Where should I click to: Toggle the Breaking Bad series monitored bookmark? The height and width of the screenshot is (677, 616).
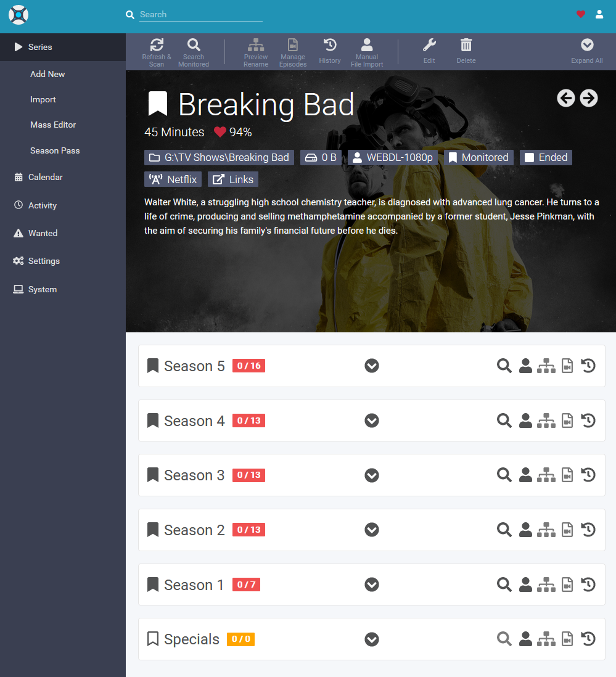point(158,104)
